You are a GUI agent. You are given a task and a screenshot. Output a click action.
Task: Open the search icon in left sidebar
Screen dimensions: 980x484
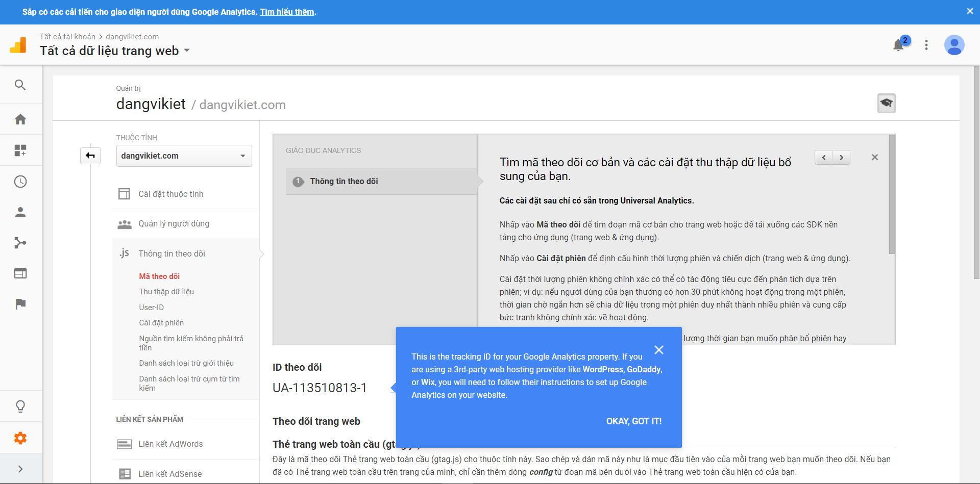pyautogui.click(x=20, y=85)
